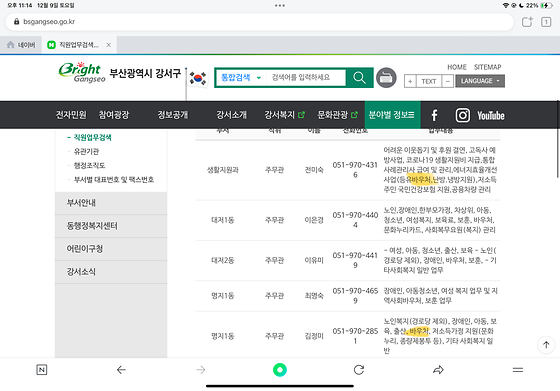Open tab count overview button
Screen dimensions: 560x391
(546, 22)
